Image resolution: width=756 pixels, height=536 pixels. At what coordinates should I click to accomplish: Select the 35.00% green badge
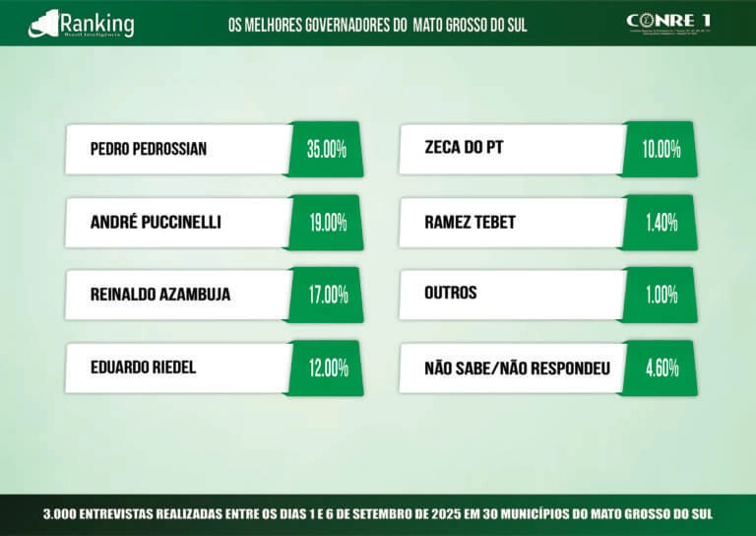(327, 150)
